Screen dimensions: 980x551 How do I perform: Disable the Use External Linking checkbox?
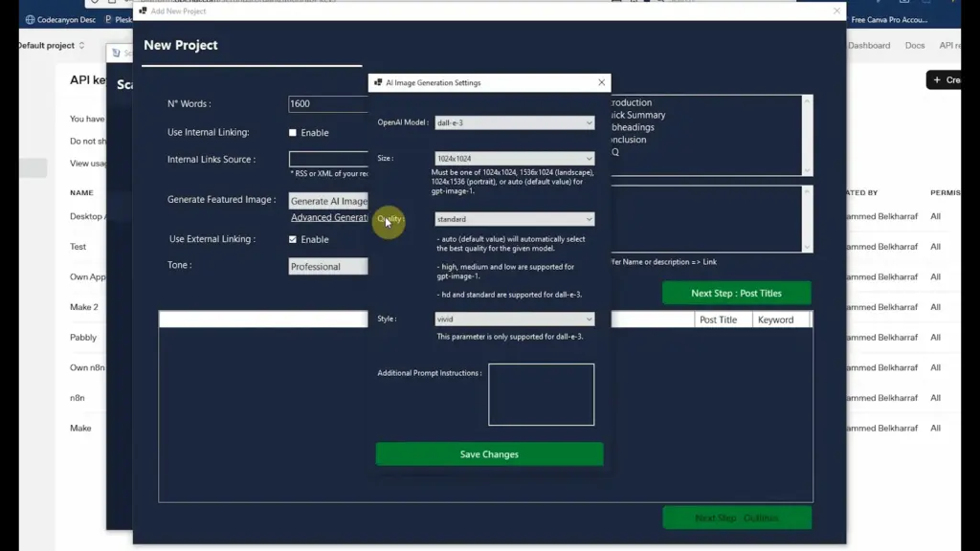292,239
